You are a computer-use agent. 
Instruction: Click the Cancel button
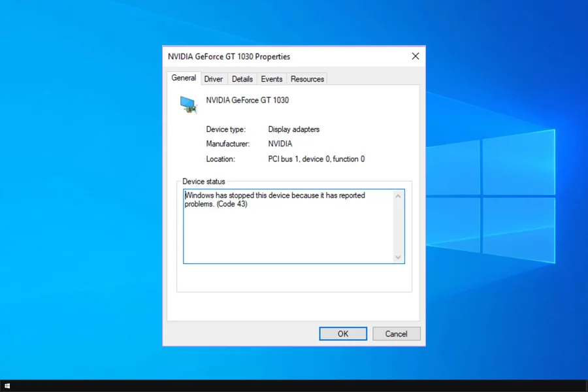pyautogui.click(x=396, y=334)
